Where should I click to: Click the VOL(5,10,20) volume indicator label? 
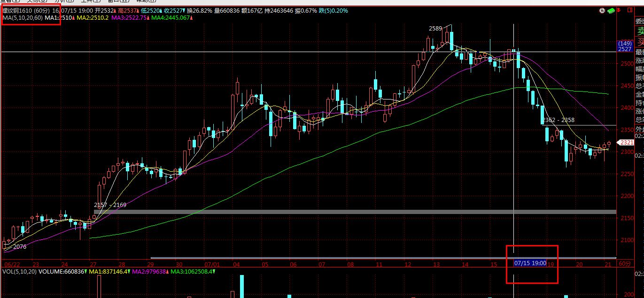click(x=19, y=271)
